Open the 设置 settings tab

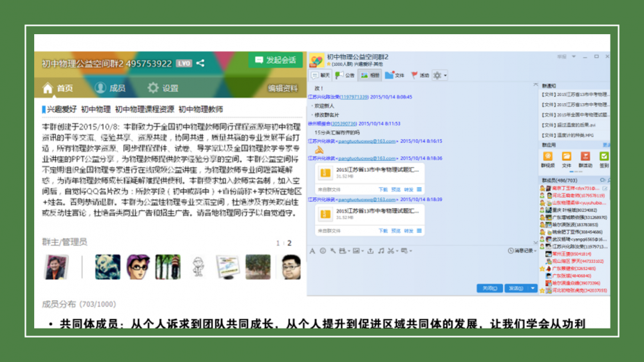tap(162, 88)
